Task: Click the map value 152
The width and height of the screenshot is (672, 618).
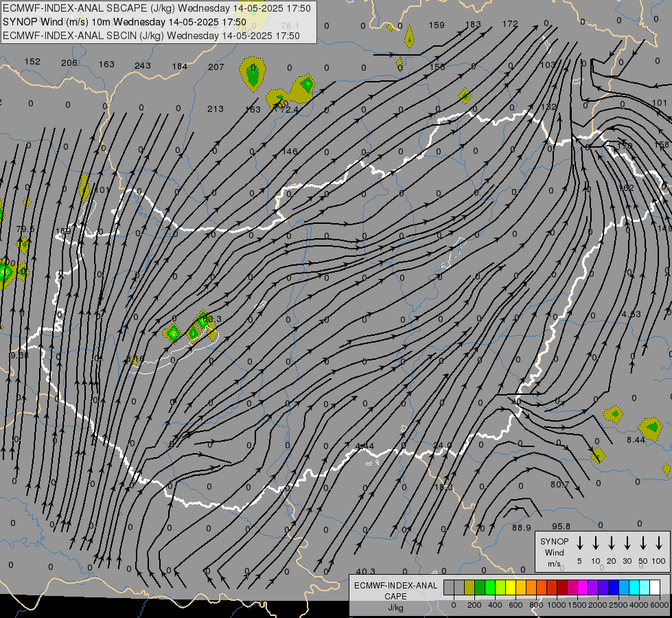Action: (32, 62)
